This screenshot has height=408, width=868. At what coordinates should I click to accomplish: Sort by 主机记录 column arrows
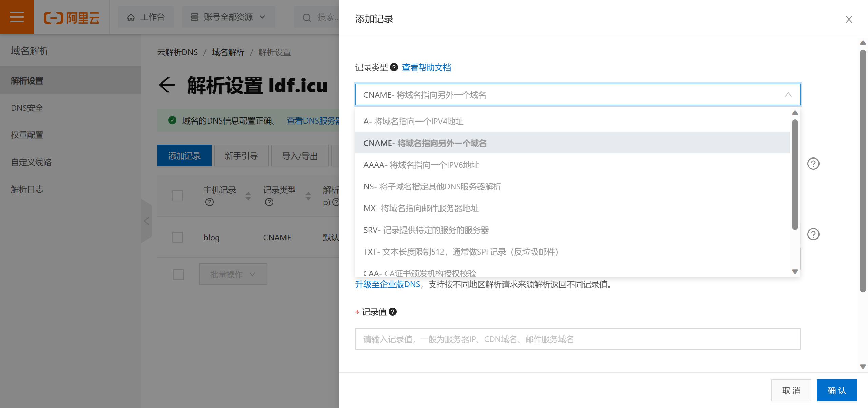(248, 196)
